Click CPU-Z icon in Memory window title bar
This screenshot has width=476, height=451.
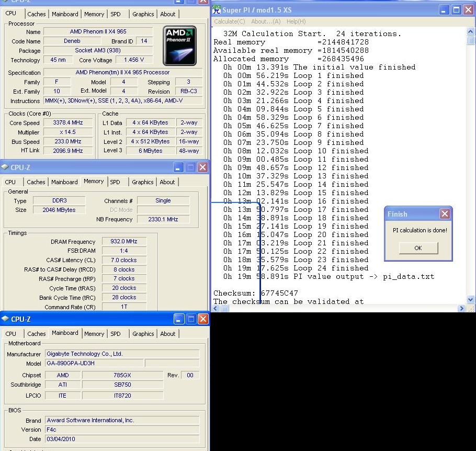[x=5, y=167]
